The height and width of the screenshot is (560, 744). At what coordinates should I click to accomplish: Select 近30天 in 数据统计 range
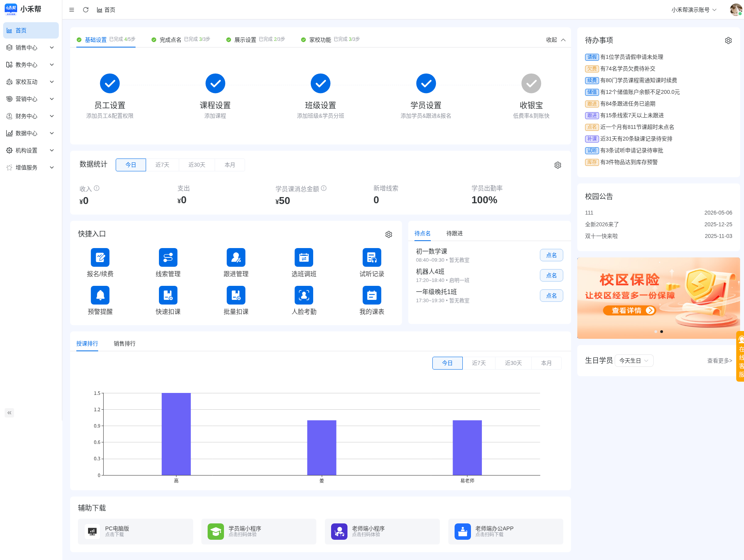pos(197,165)
